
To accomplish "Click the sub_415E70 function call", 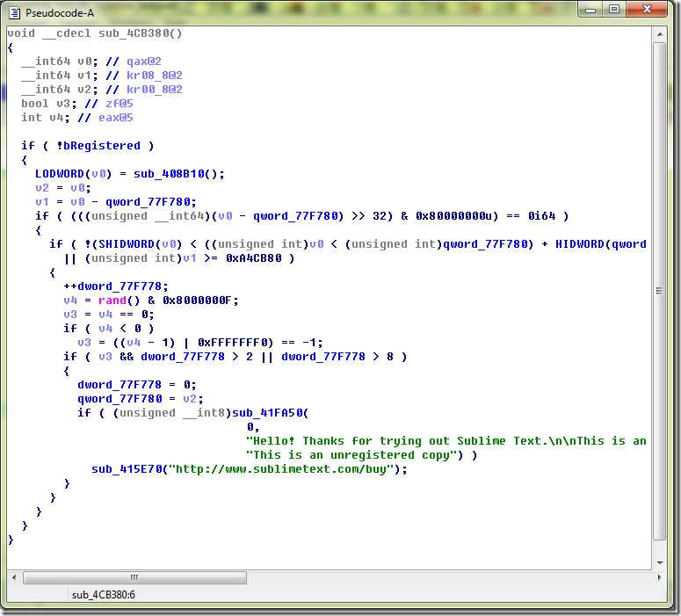I will coord(127,469).
